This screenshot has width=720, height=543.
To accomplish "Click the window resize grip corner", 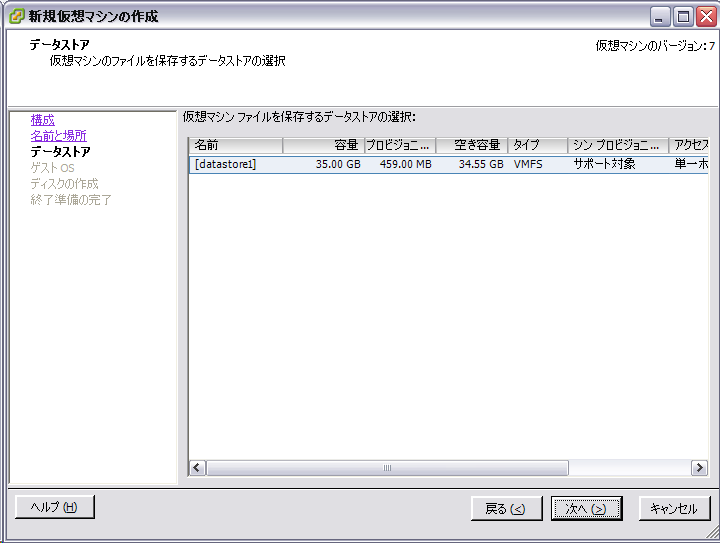I will tap(713, 532).
